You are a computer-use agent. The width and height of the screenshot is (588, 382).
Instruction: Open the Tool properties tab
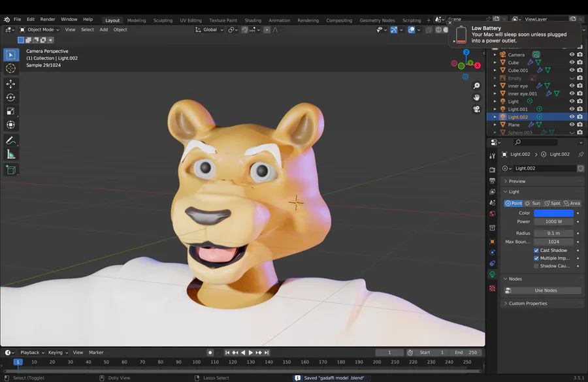[493, 156]
